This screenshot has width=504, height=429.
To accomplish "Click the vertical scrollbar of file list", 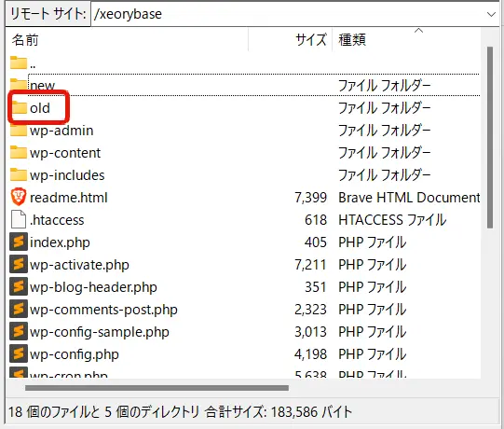I will tap(490, 138).
